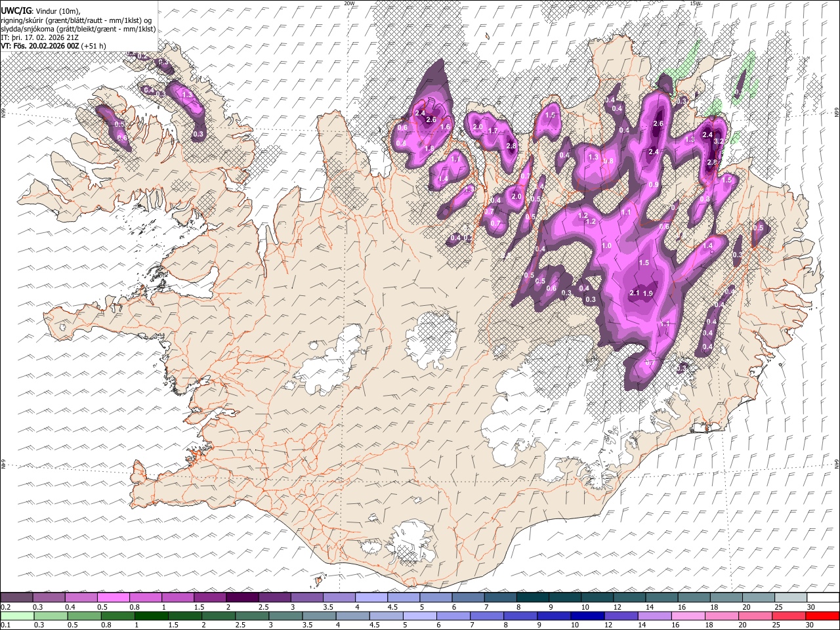This screenshot has height=630, width=840.
Task: Click the 'slydda/snjókoma' legend description line
Action: click(79, 29)
